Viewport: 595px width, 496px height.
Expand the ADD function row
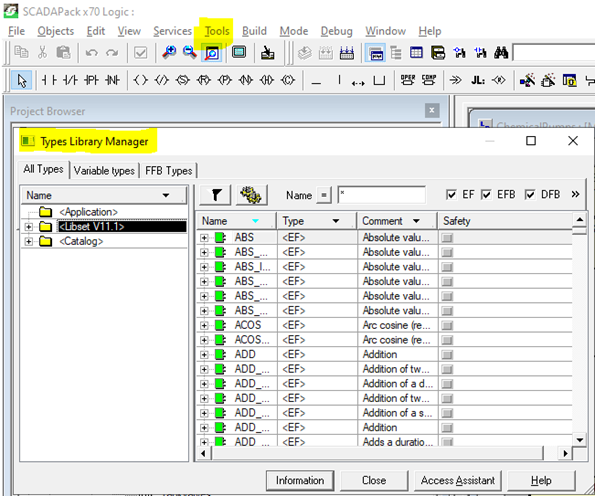pos(204,355)
